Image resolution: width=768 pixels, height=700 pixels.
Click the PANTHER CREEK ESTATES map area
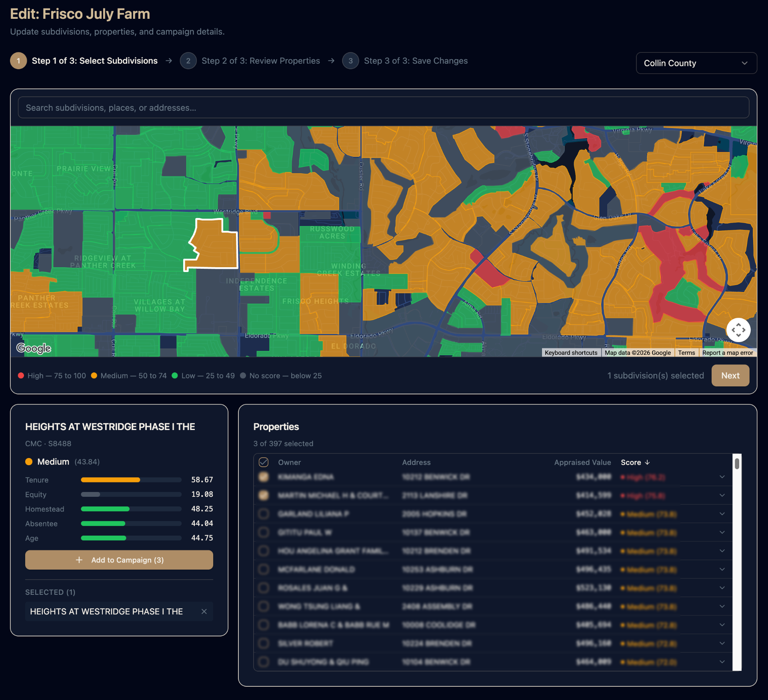39,302
